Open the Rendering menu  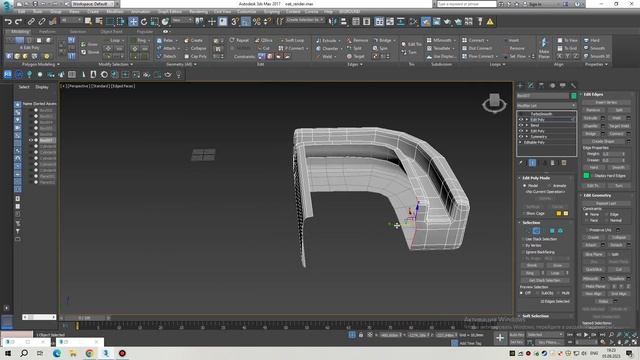click(x=198, y=12)
